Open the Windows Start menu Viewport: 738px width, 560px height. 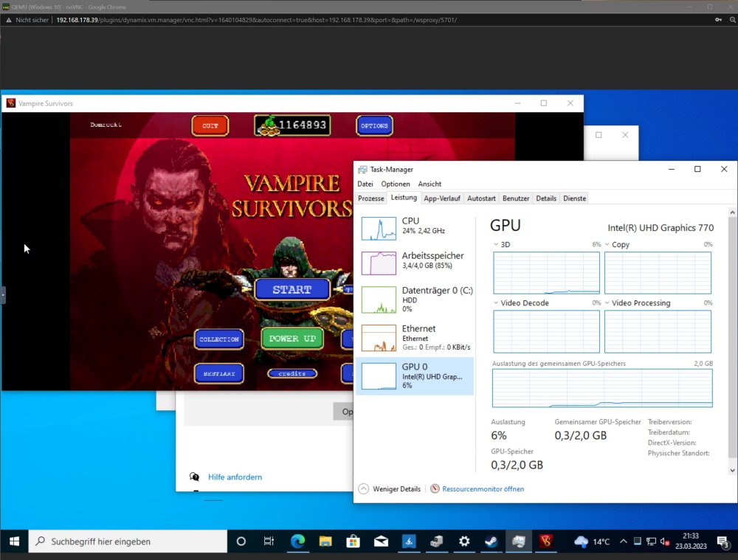click(14, 541)
